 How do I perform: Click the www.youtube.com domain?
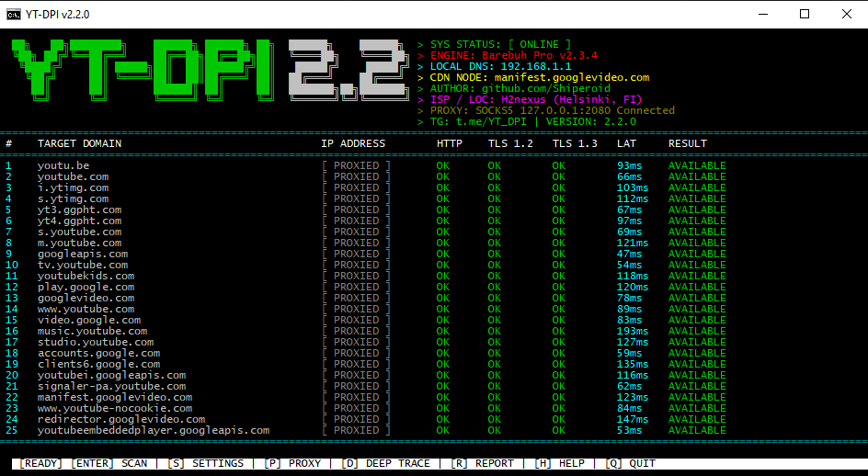pyautogui.click(x=86, y=310)
